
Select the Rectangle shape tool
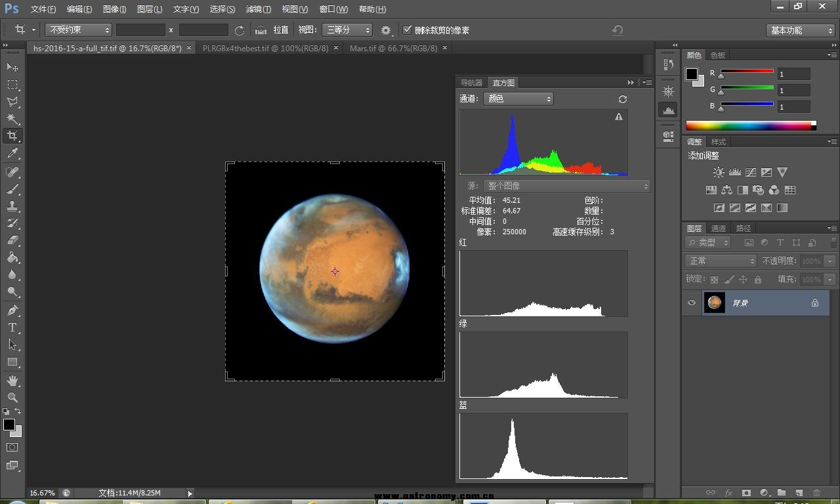click(12, 362)
